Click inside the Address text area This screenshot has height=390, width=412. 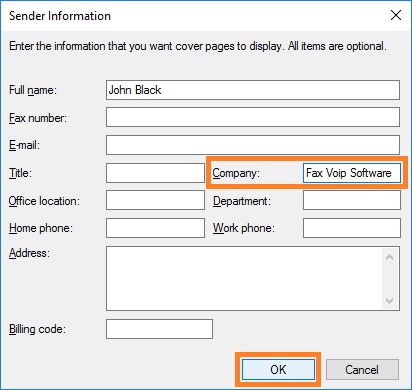244,279
